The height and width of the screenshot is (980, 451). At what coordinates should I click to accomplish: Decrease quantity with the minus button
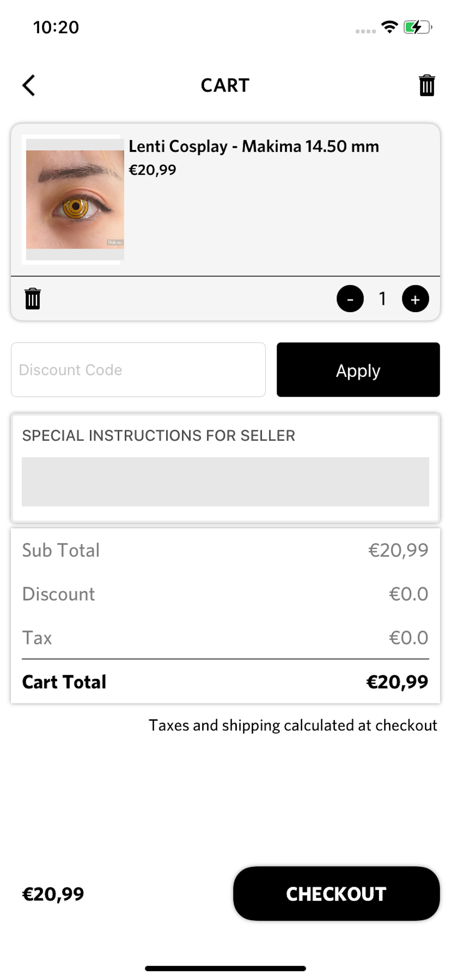tap(350, 299)
